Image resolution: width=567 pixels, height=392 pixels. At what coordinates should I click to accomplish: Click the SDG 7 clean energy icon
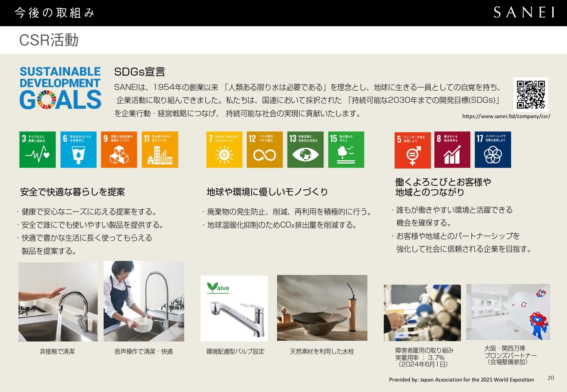pyautogui.click(x=224, y=150)
